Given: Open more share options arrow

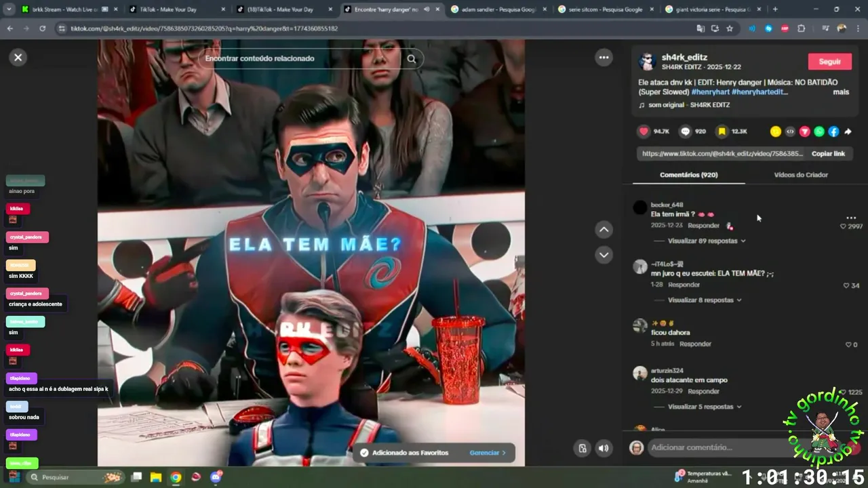Looking at the screenshot, I should [848, 131].
